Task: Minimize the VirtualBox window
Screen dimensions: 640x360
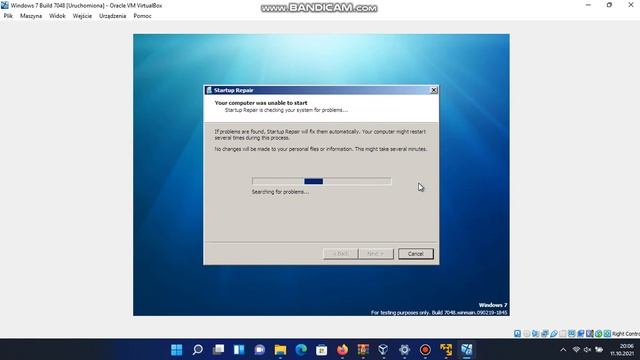Action: point(588,5)
